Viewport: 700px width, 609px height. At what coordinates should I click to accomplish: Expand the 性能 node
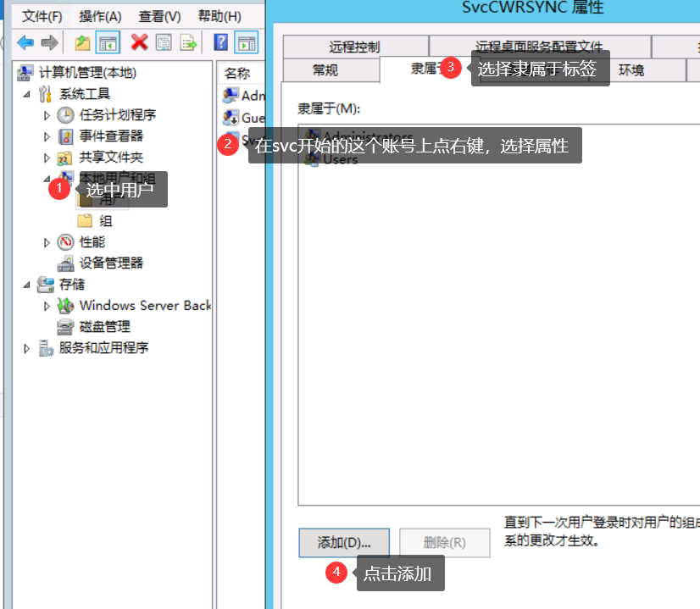tap(47, 242)
